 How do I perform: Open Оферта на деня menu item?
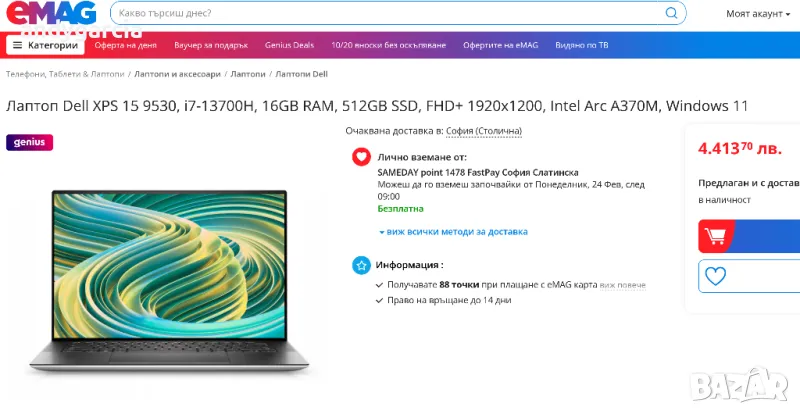click(x=126, y=45)
